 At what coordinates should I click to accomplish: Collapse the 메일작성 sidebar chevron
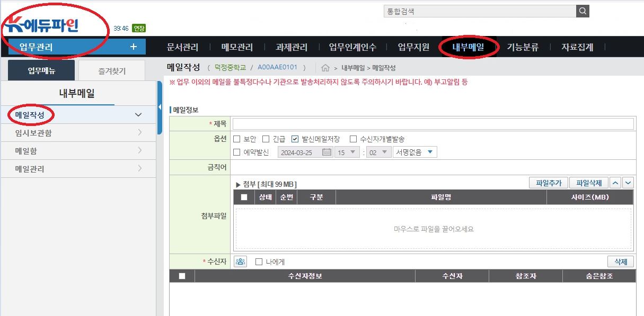pos(138,114)
